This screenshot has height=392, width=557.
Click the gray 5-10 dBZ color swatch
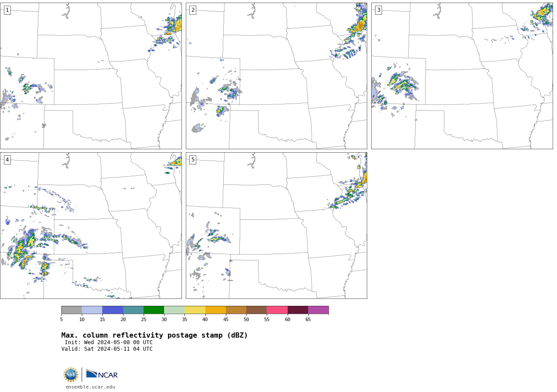[x=71, y=310]
